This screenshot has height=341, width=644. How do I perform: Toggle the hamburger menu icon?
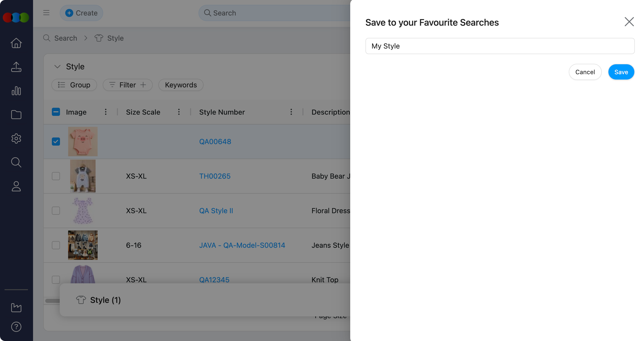(46, 13)
